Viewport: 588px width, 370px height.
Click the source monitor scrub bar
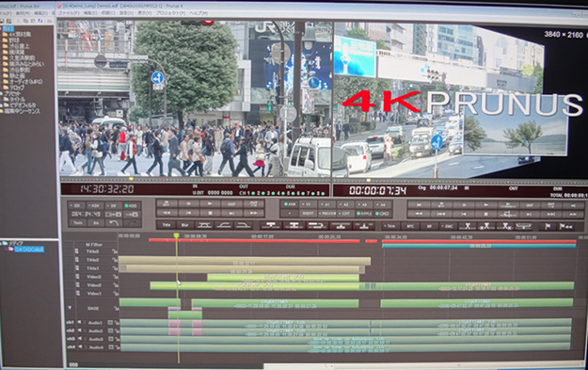point(195,180)
